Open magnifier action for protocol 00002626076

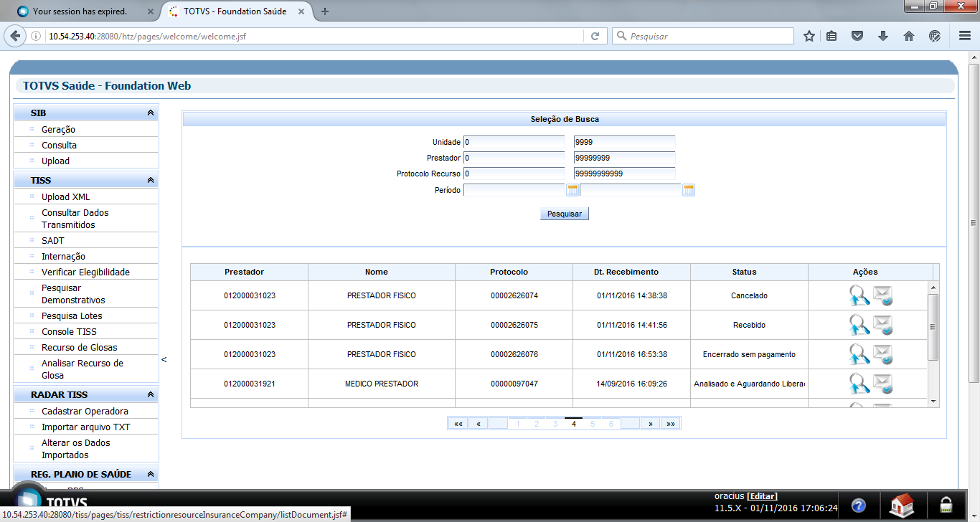pyautogui.click(x=859, y=354)
